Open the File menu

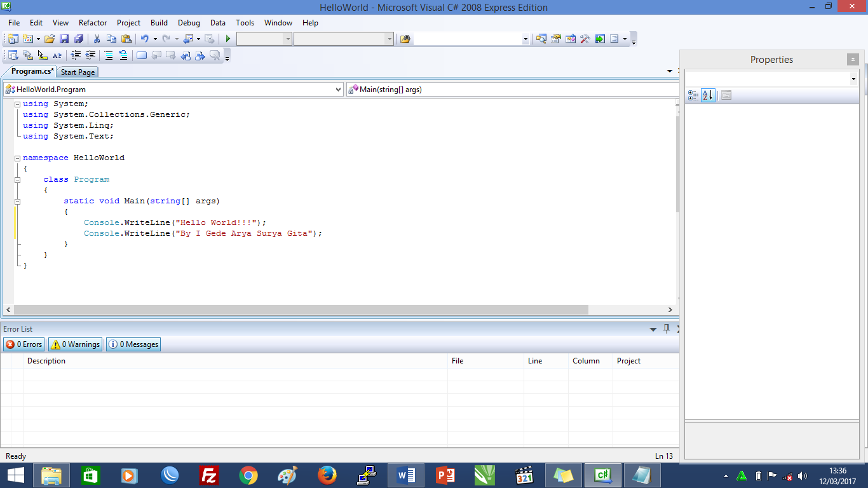tap(14, 23)
